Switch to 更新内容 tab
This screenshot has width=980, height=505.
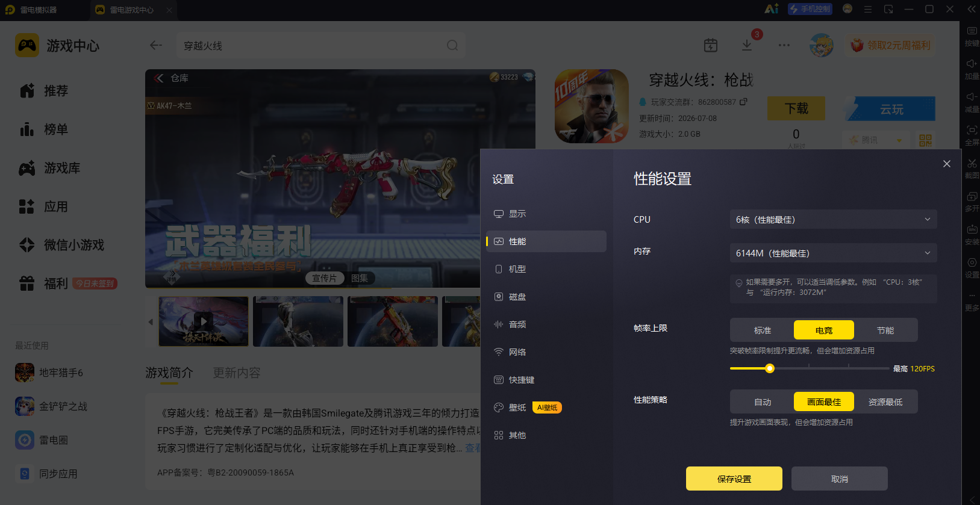pos(237,373)
